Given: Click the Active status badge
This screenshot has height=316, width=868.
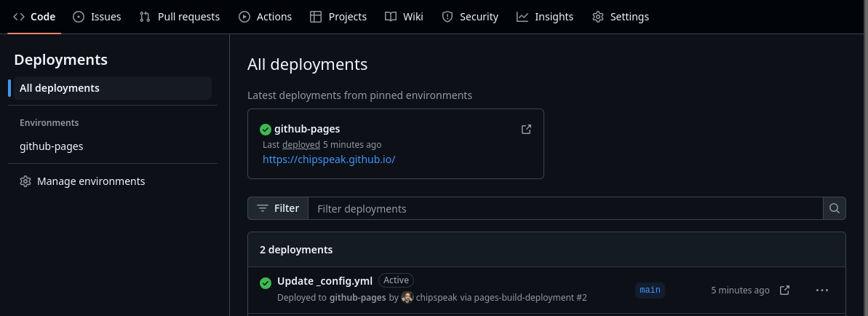Looking at the screenshot, I should click(397, 280).
